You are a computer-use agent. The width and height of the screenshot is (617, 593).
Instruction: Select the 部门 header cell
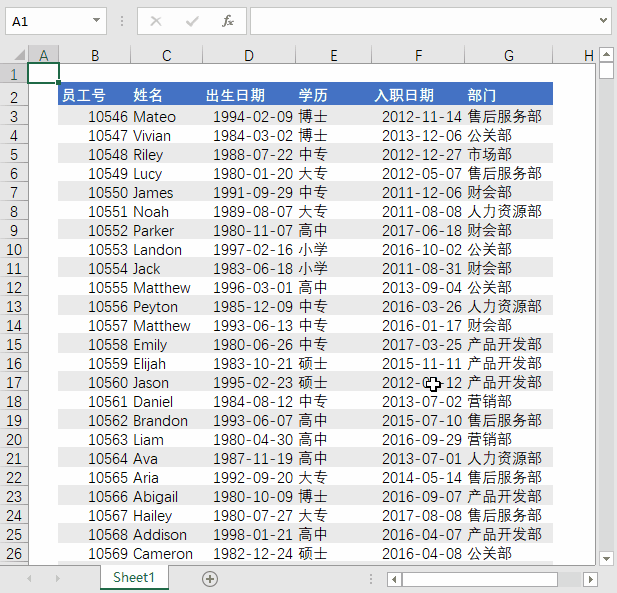pyautogui.click(x=508, y=96)
